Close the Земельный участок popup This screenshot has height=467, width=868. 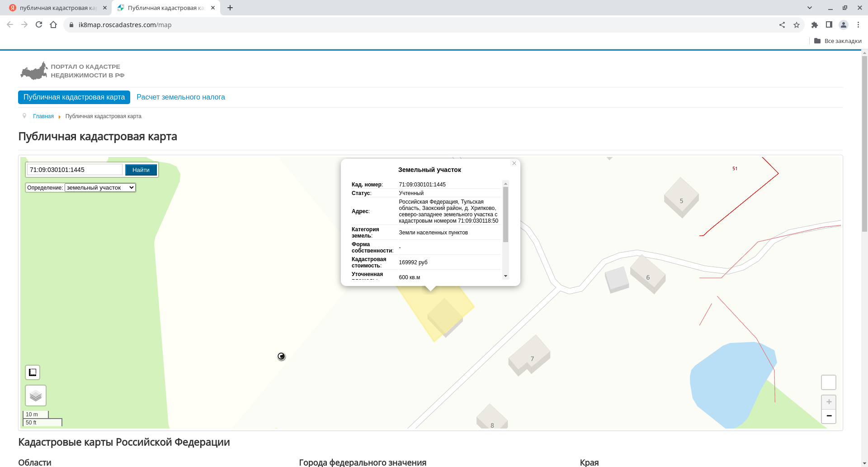pyautogui.click(x=514, y=163)
